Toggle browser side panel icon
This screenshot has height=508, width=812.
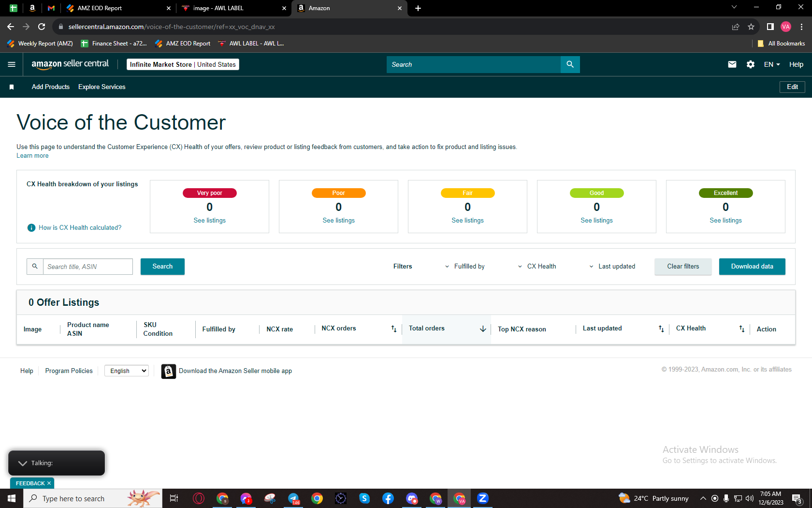tap(770, 27)
